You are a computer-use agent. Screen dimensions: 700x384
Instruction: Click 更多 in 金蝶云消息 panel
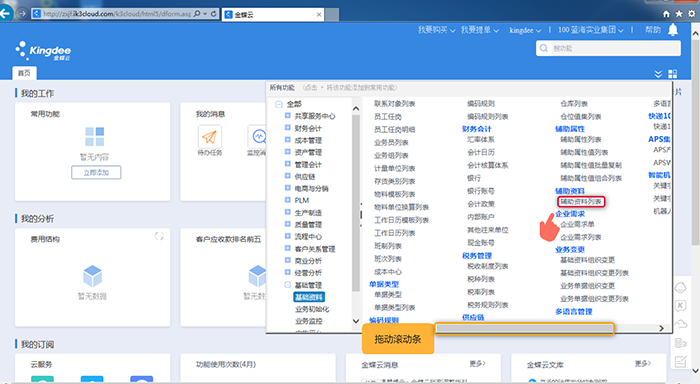pyautogui.click(x=477, y=363)
